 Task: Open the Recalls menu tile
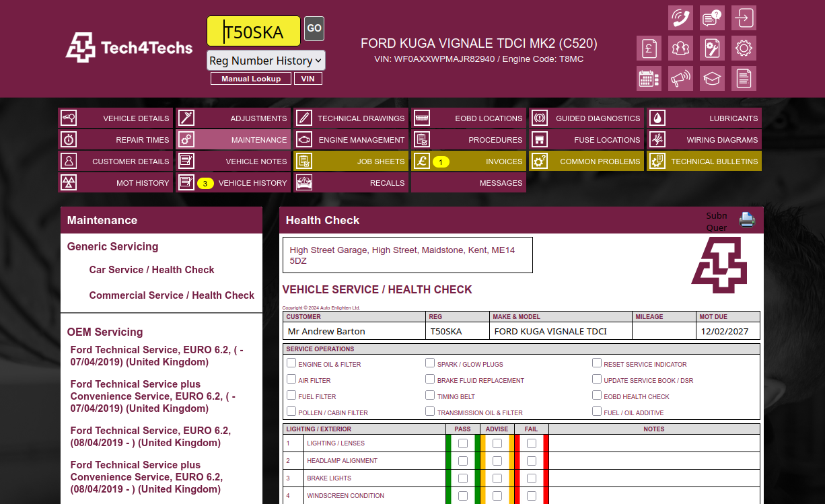(351, 182)
